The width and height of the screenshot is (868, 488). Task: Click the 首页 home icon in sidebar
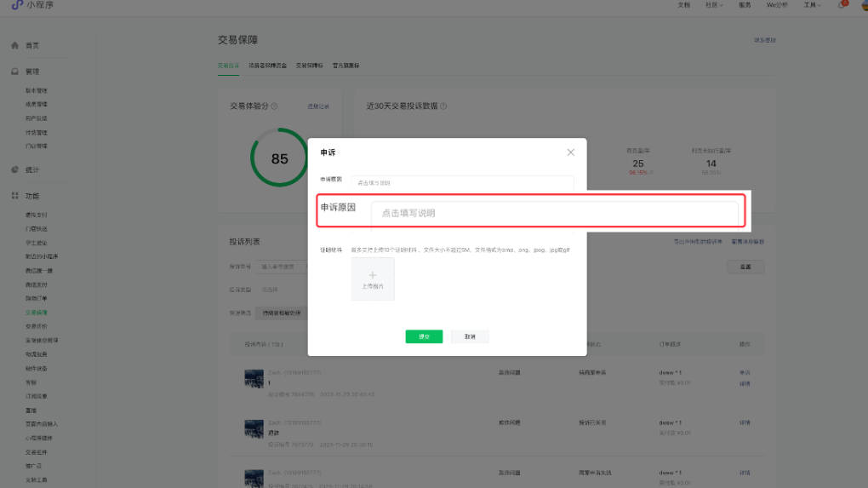coord(14,45)
